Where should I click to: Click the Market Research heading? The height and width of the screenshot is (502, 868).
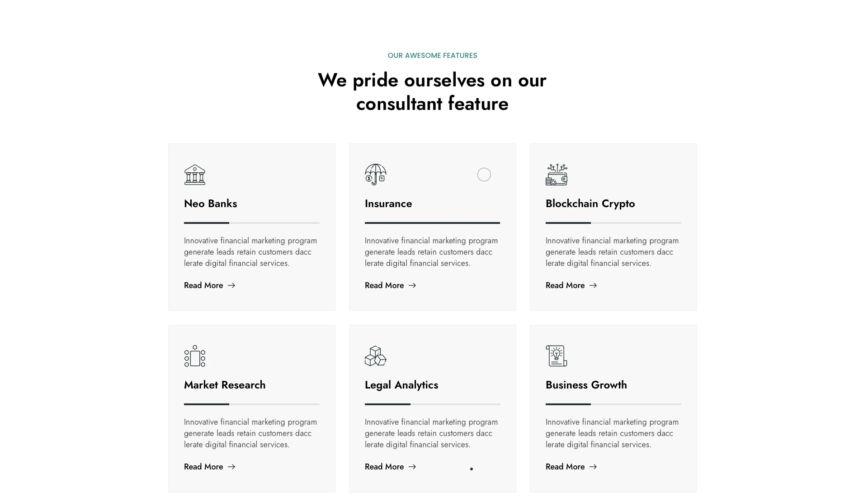pyautogui.click(x=225, y=385)
